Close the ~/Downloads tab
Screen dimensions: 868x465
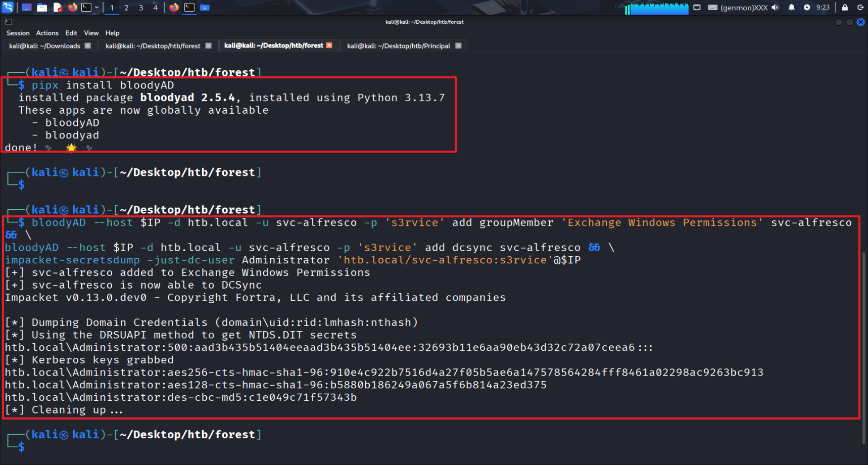[88, 45]
